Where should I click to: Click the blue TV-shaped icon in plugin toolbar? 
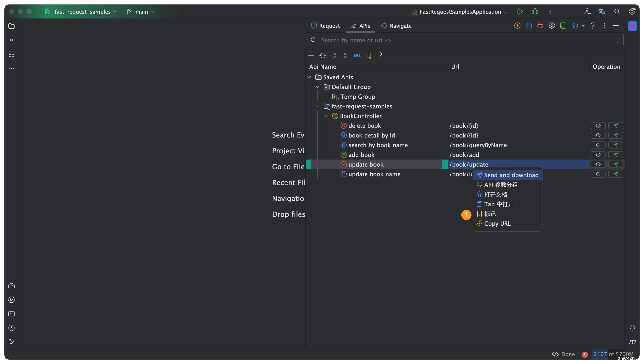[x=529, y=26]
